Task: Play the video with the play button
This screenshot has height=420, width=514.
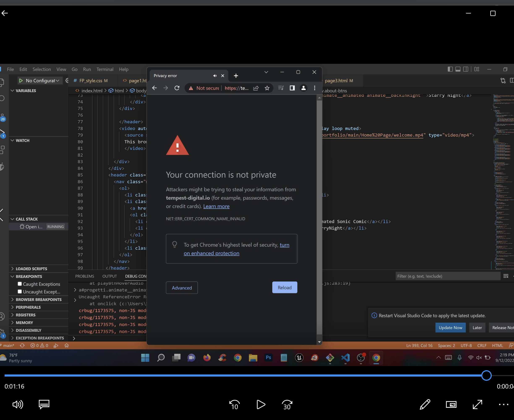Action: [261, 404]
